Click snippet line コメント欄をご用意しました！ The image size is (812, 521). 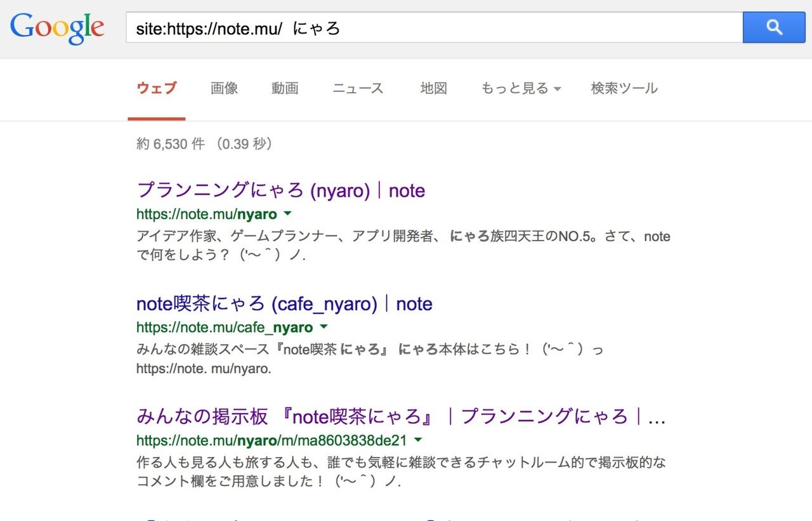click(269, 482)
